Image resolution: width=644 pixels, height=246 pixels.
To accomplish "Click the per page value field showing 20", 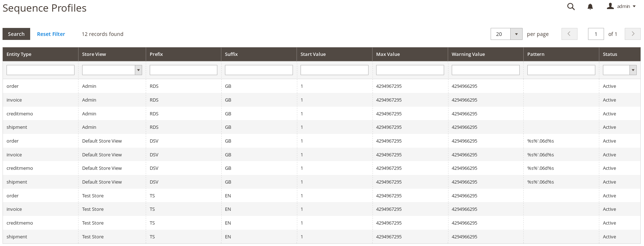I will [501, 34].
